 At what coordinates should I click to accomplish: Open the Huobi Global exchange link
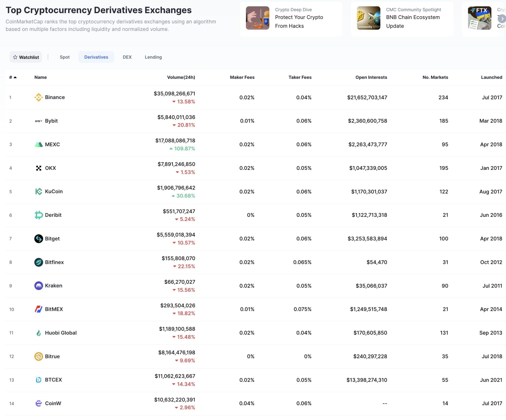click(61, 333)
